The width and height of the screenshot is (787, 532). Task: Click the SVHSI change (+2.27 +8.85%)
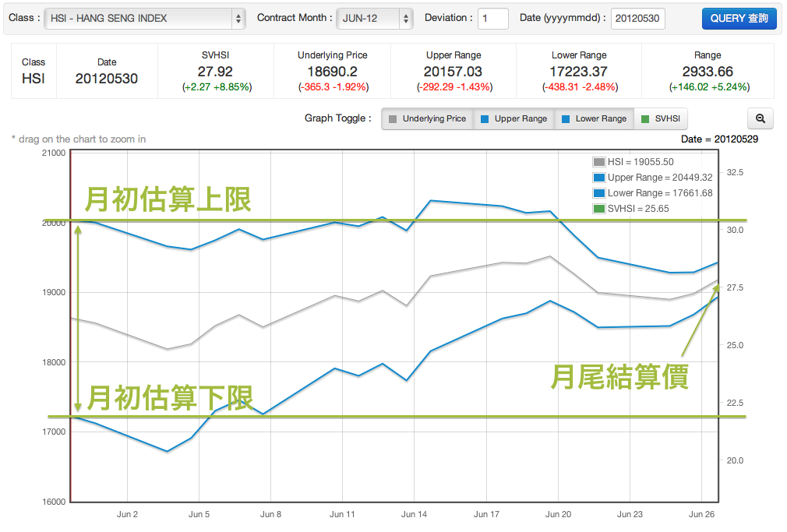tap(217, 87)
